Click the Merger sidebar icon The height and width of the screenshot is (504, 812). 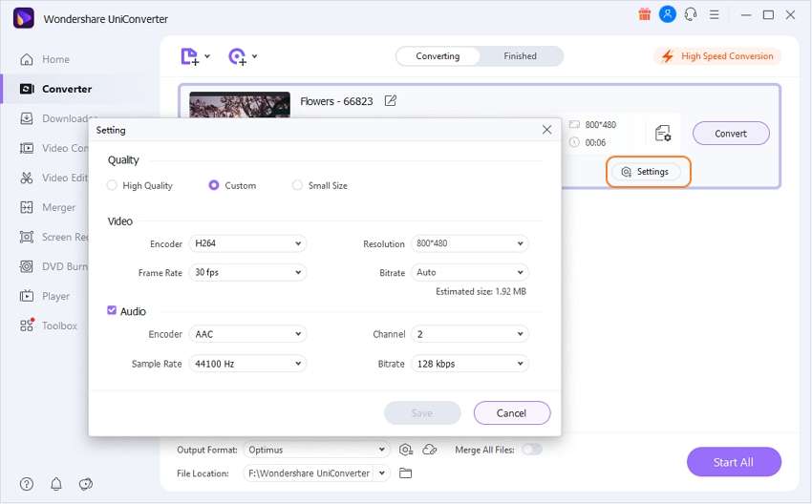click(x=27, y=207)
